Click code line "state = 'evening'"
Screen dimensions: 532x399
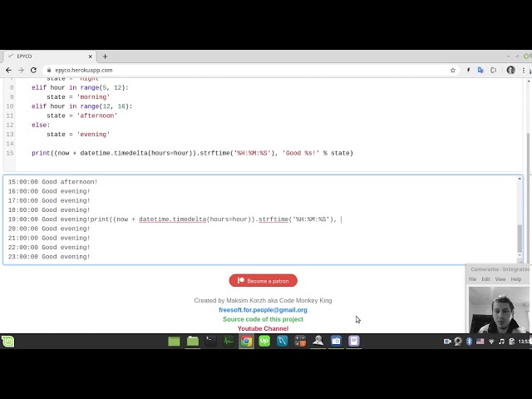[x=78, y=135]
